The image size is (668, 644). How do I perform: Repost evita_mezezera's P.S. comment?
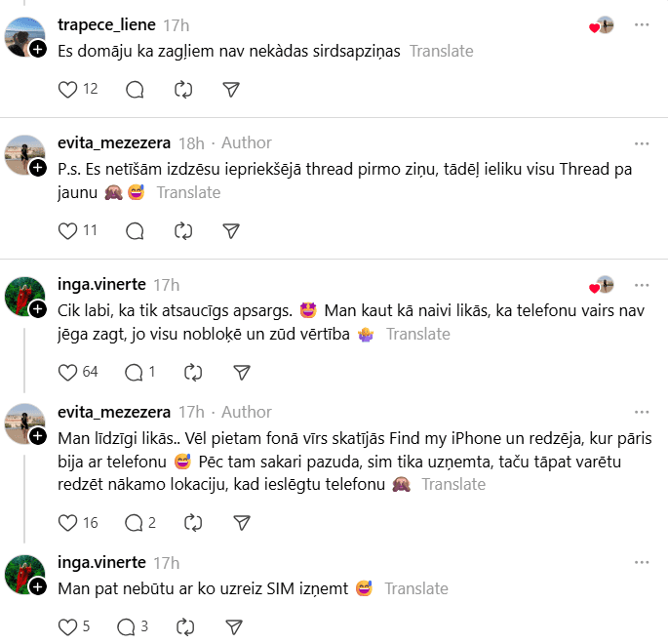182,230
